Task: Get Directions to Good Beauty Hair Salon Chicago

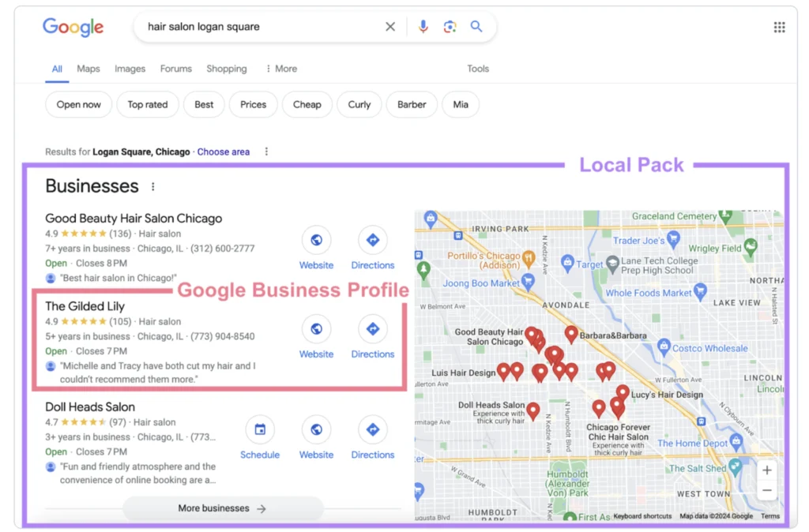Action: click(x=372, y=241)
